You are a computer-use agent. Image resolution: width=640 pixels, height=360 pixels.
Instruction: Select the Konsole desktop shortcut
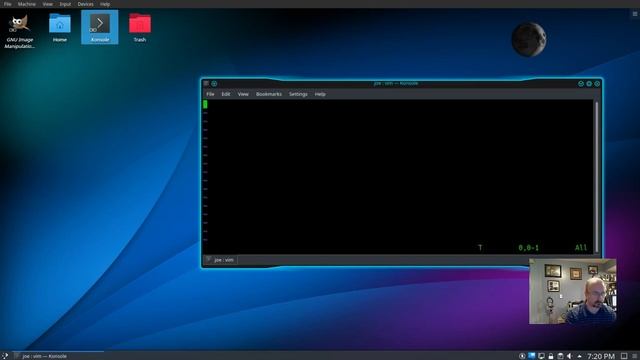tap(100, 27)
